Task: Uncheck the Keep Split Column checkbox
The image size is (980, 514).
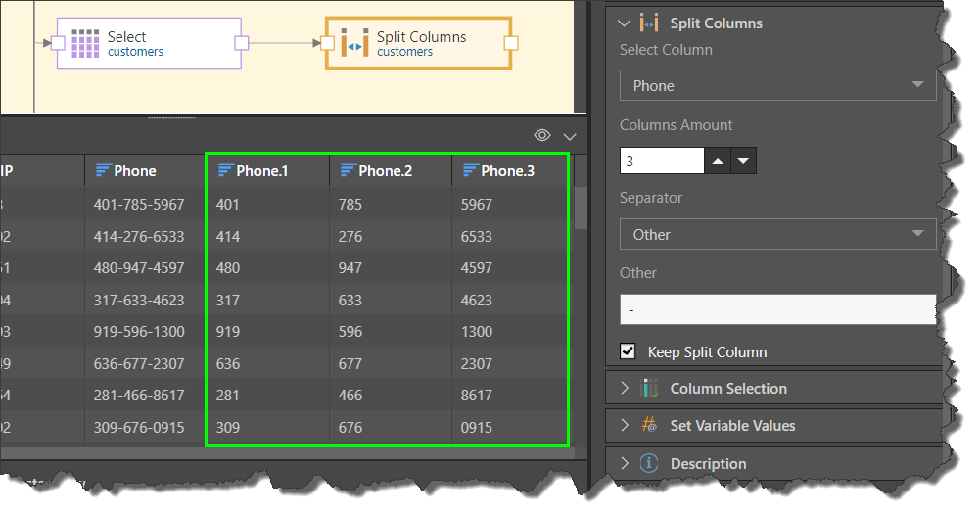Action: click(629, 351)
